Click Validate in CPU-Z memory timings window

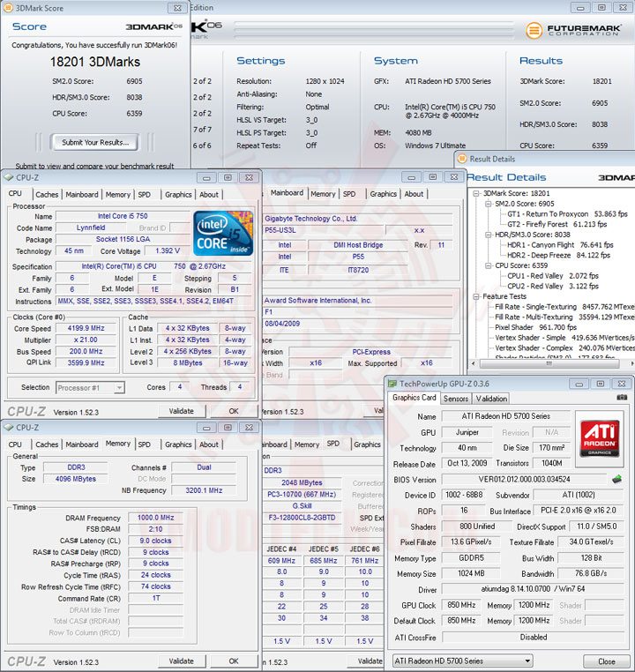tap(182, 661)
